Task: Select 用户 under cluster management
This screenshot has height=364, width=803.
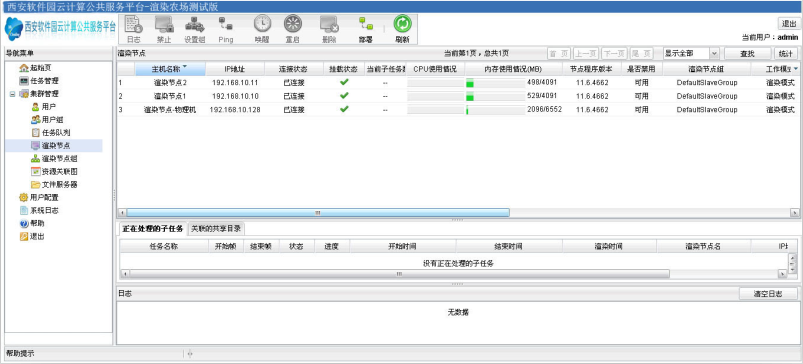Action: click(43, 106)
